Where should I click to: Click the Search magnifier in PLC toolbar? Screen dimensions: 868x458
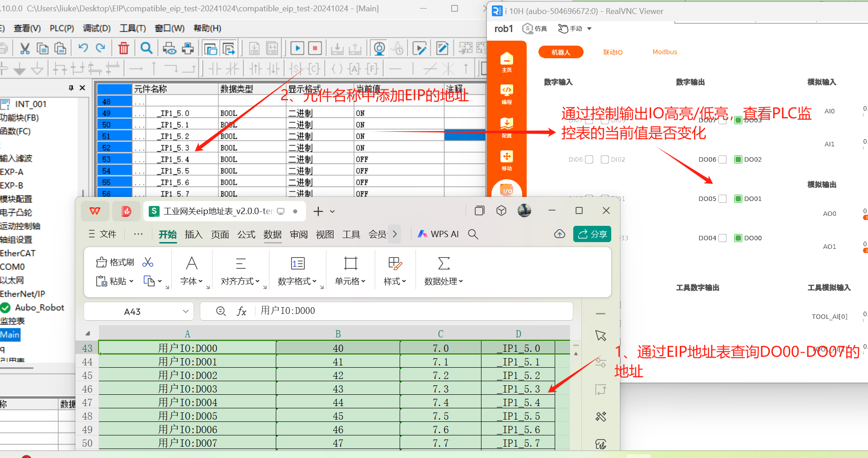146,48
